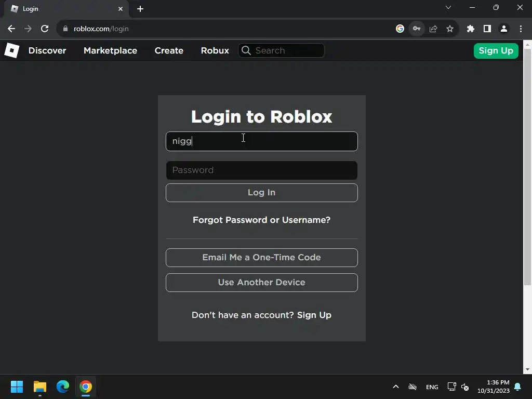Select the Login browser tab

coord(66,9)
